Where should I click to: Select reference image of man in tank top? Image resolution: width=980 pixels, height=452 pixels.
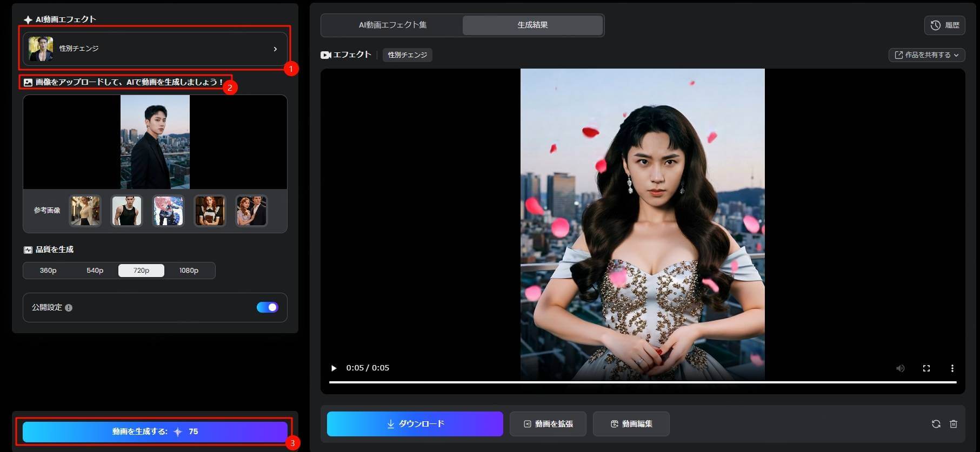tap(126, 210)
